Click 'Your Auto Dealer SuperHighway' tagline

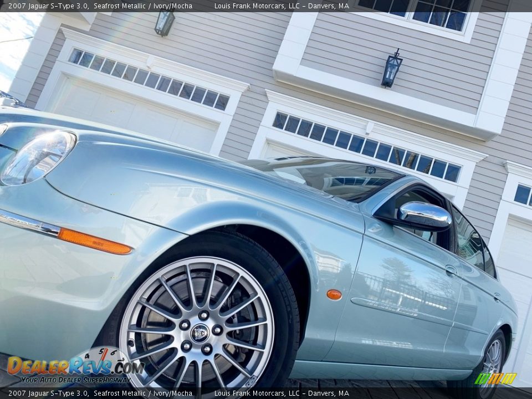[76, 380]
